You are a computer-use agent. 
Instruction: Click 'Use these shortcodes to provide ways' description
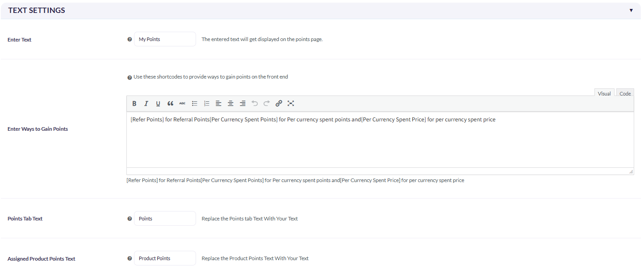pyautogui.click(x=211, y=77)
